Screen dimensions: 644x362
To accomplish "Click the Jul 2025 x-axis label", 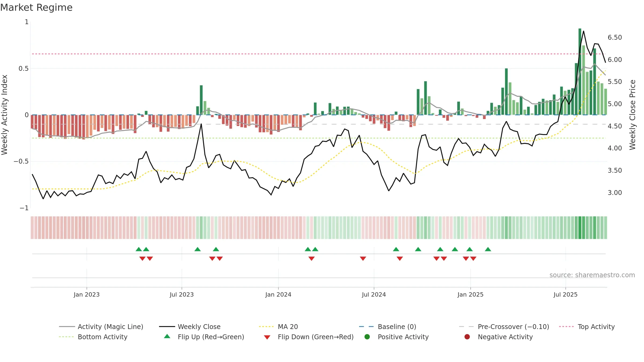I will 565,294.
